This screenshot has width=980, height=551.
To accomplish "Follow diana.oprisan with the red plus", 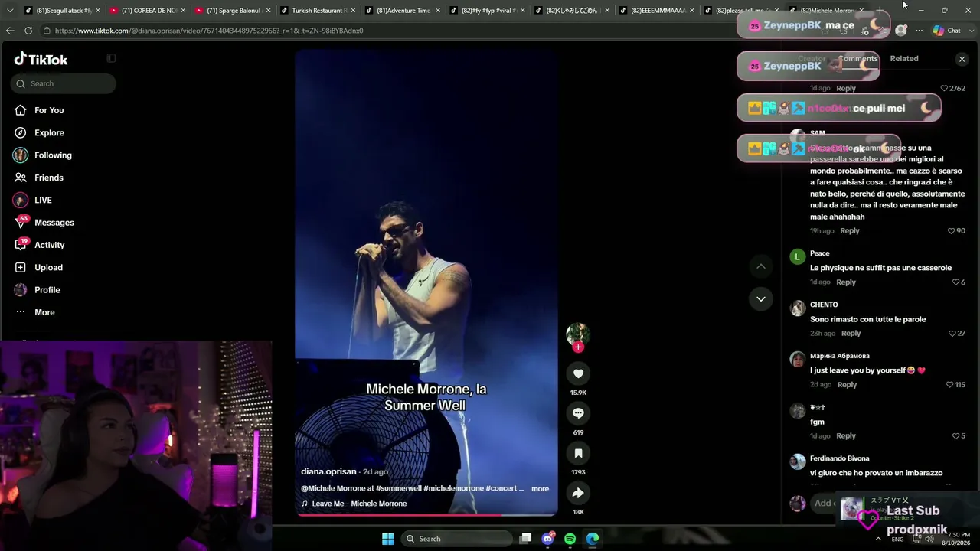I will coord(578,347).
